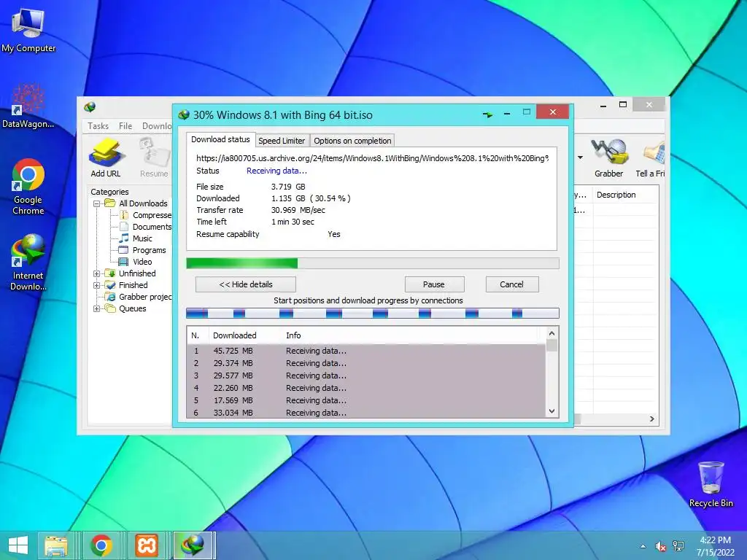Screen dimensions: 747x560
Task: Open the Recycle Bin
Action: pyautogui.click(x=711, y=484)
